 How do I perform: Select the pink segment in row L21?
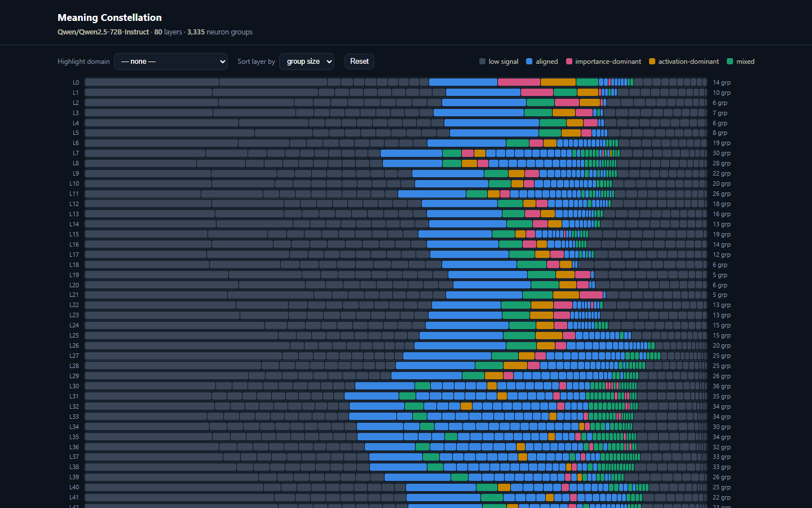pos(591,295)
